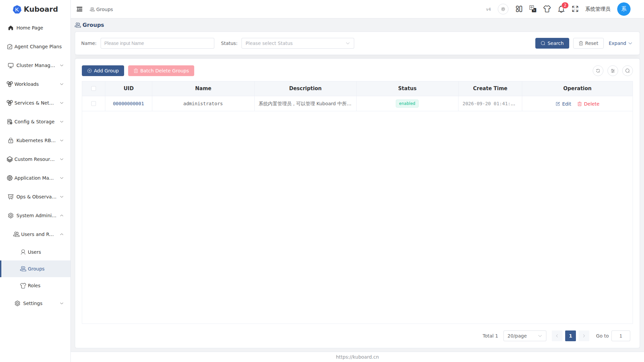Click the Reset button

point(588,43)
